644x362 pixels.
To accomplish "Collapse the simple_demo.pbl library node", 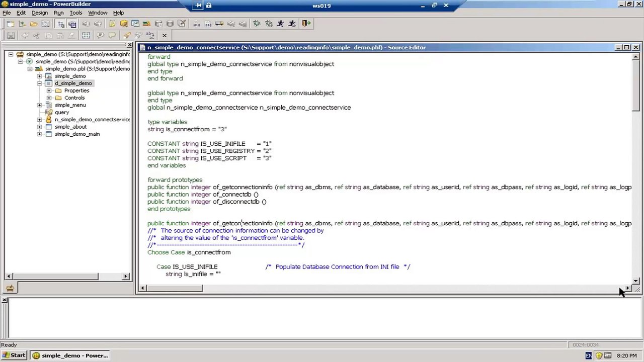I will click(30, 69).
